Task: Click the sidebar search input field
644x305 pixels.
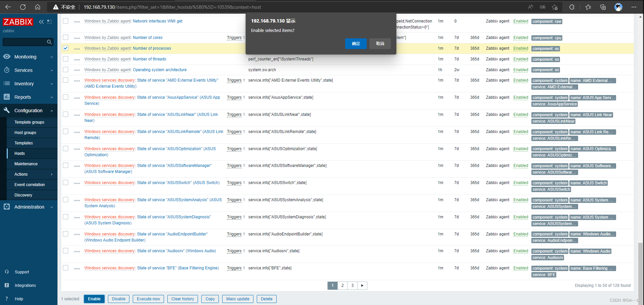Action: (x=25, y=42)
